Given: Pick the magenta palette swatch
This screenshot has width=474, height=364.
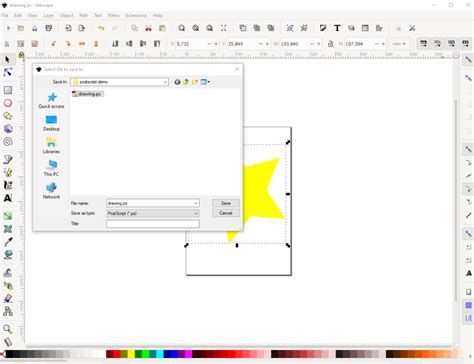Looking at the screenshot, I should 189,354.
